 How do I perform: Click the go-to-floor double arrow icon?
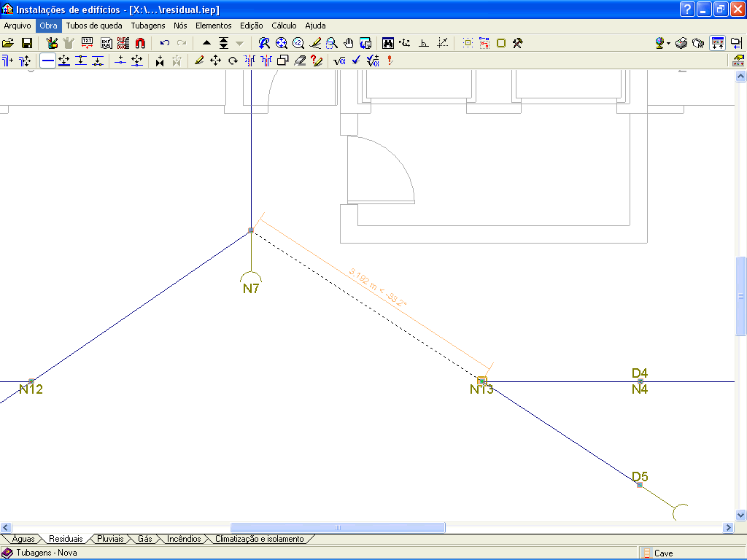[223, 43]
